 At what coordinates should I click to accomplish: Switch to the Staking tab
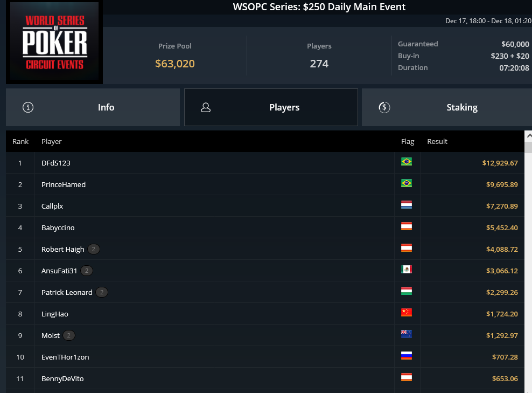[447, 107]
